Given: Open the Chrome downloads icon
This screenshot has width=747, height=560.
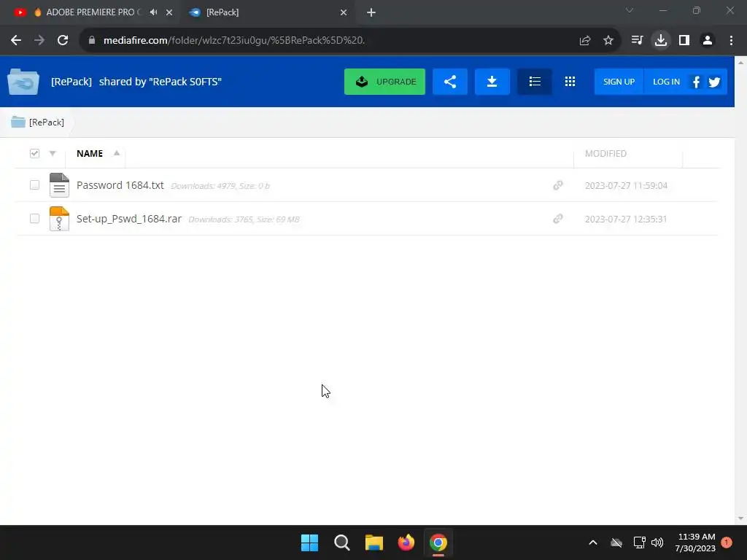Looking at the screenshot, I should tap(661, 41).
